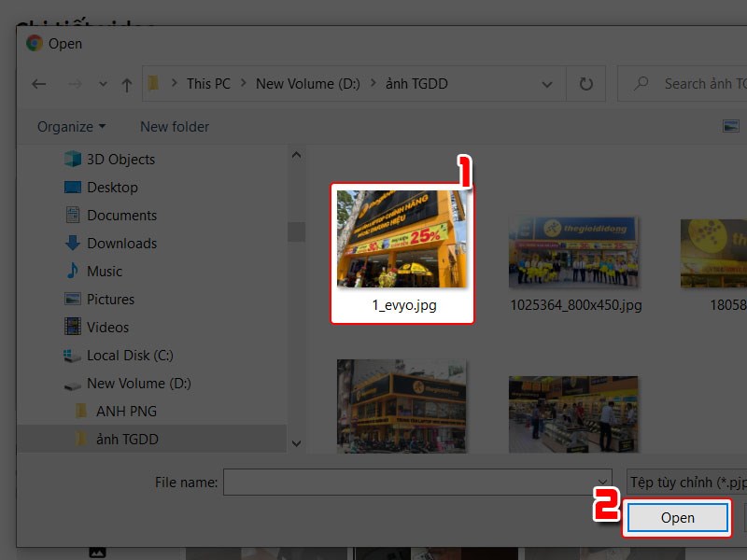Focus the Search ảnh TGDD field
Screen dimensions: 747x560
pos(683,84)
